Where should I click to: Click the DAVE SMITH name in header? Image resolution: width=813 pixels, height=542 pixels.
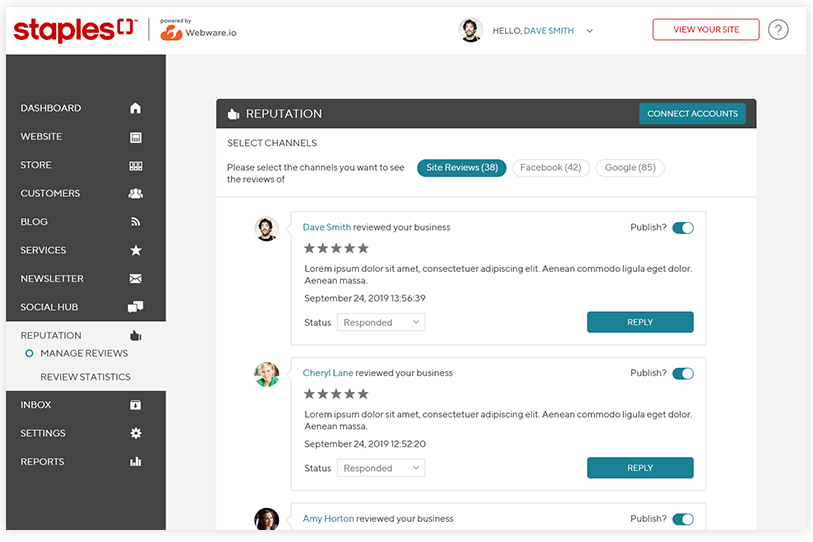point(549,31)
